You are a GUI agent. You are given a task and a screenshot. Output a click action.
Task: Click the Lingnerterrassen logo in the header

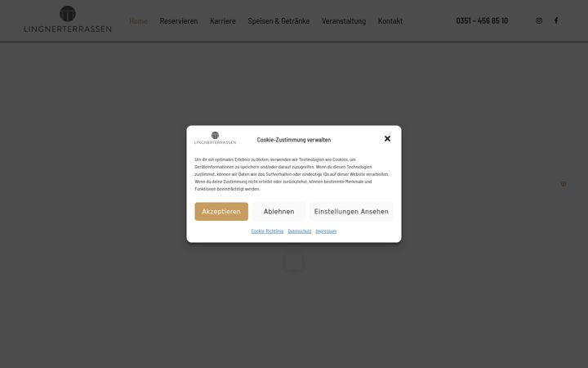coord(68,19)
